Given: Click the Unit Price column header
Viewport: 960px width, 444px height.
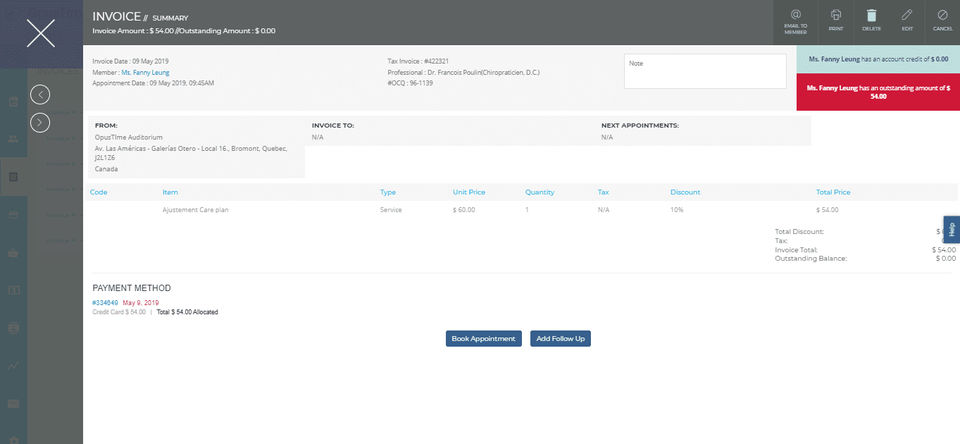Looking at the screenshot, I should click(x=469, y=192).
